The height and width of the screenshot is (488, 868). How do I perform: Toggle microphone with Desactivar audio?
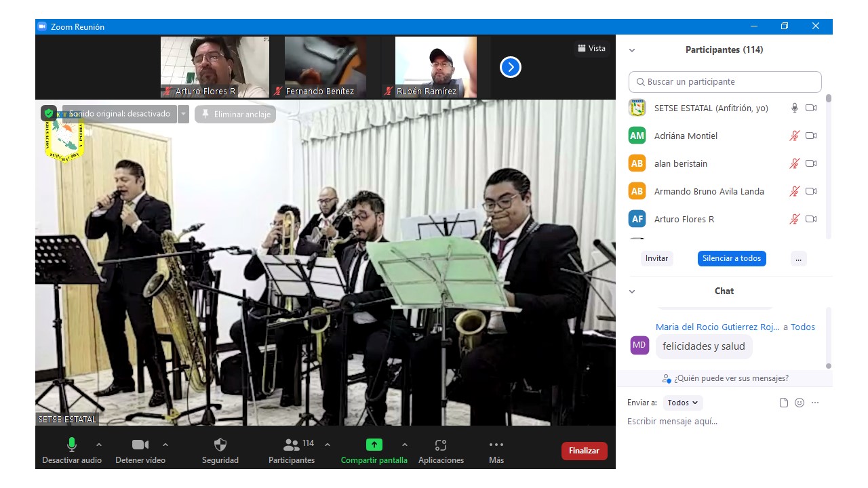pos(72,445)
